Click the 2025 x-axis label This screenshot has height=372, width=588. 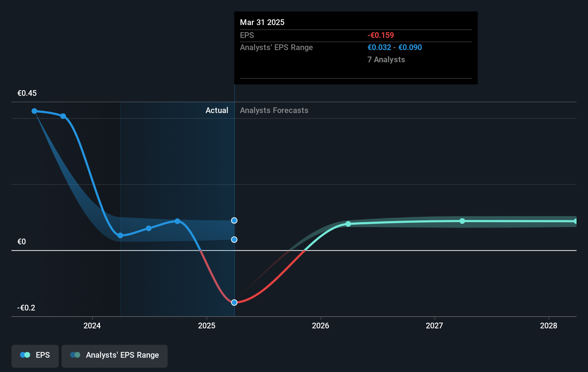[207, 325]
